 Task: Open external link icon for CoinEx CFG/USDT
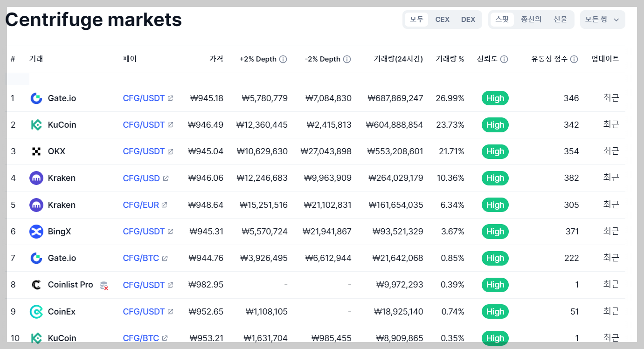[170, 312]
